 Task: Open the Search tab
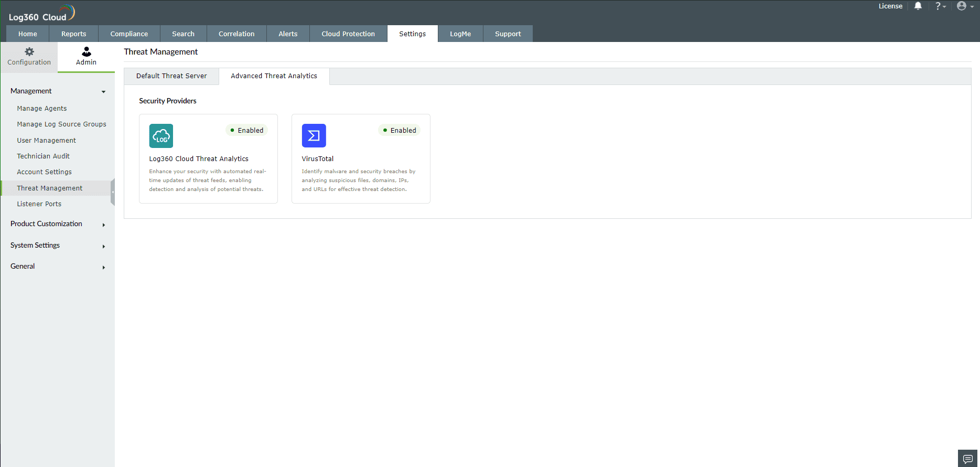(x=184, y=34)
